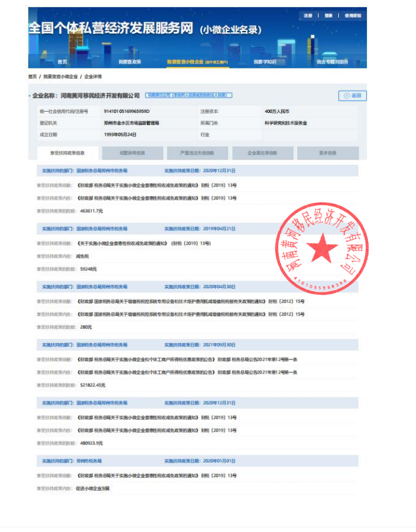Click the amount 480923.9元
Viewport: 416px width, 532px height.
[91, 443]
